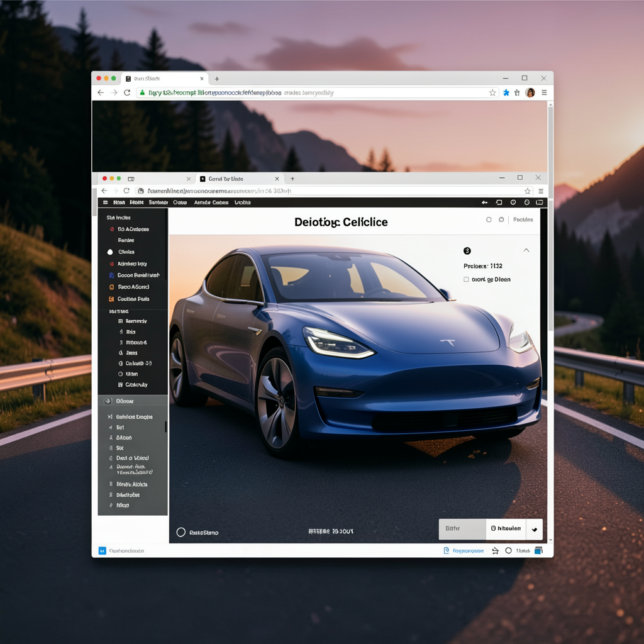Click the 'Prolore: 1132' value text
Image resolution: width=644 pixels, height=644 pixels.
point(483,266)
